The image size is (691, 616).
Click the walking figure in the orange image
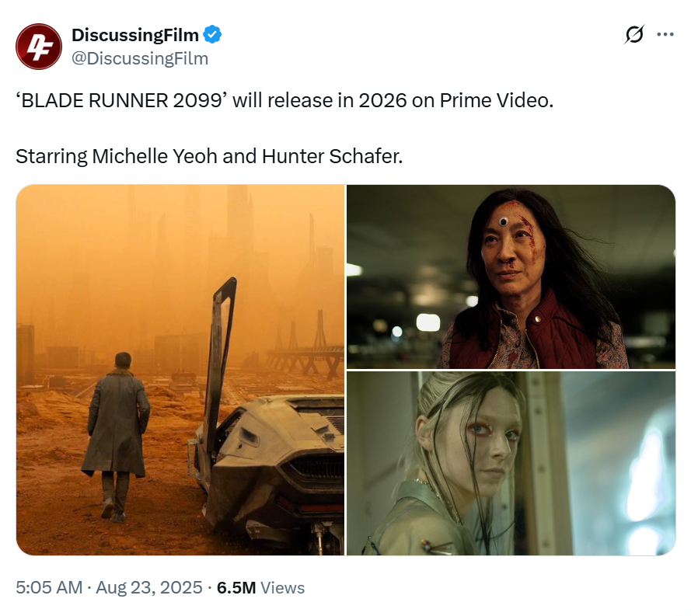click(x=117, y=437)
